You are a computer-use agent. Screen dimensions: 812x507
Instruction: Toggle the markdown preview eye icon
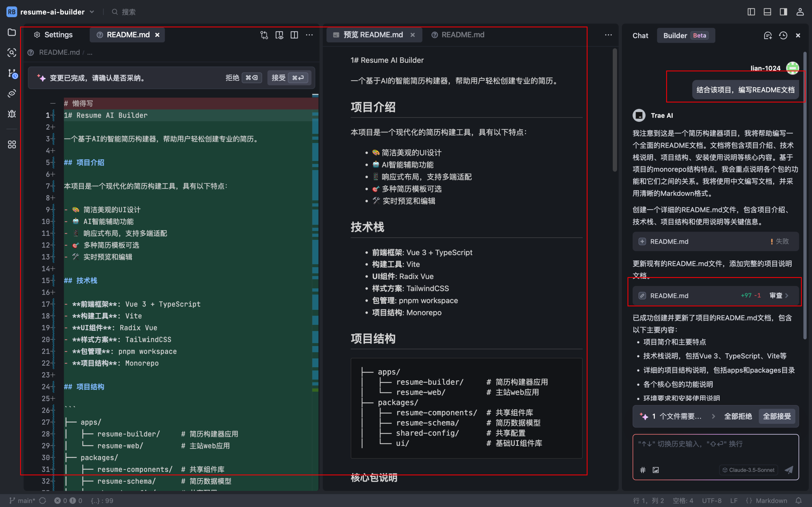click(279, 35)
